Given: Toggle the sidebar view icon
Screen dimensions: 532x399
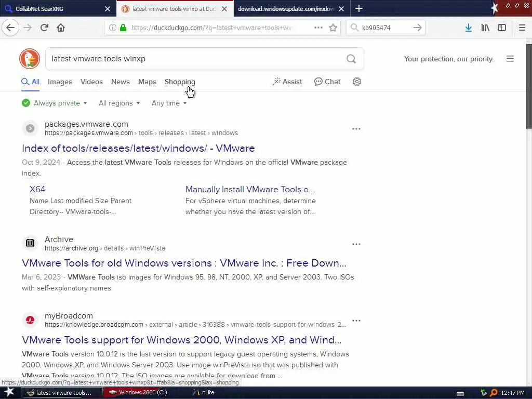Looking at the screenshot, I should point(502,28).
